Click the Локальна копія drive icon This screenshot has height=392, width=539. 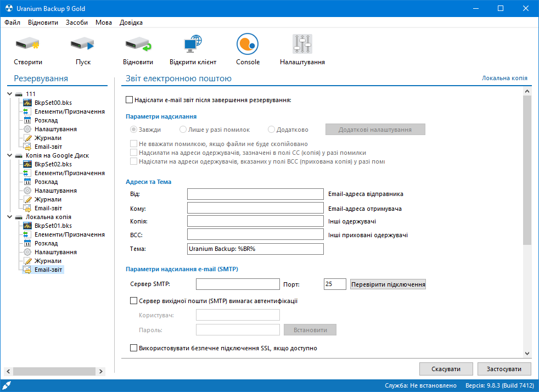[x=19, y=217]
